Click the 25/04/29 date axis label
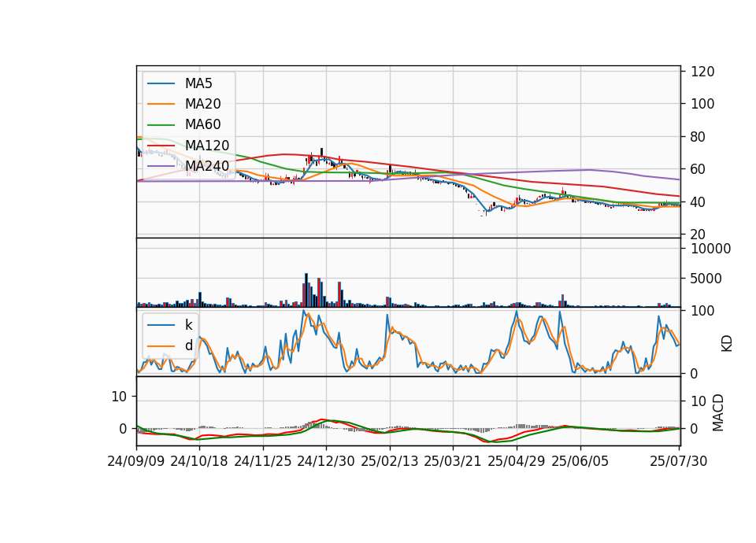 tap(517, 461)
